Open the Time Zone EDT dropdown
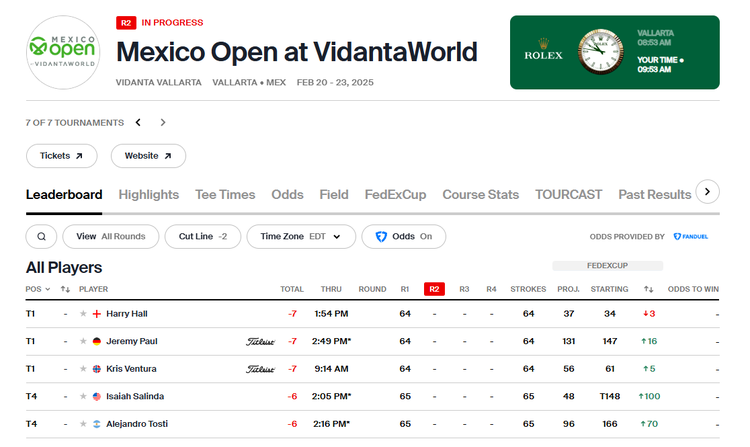This screenshot has height=447, width=750. point(300,237)
